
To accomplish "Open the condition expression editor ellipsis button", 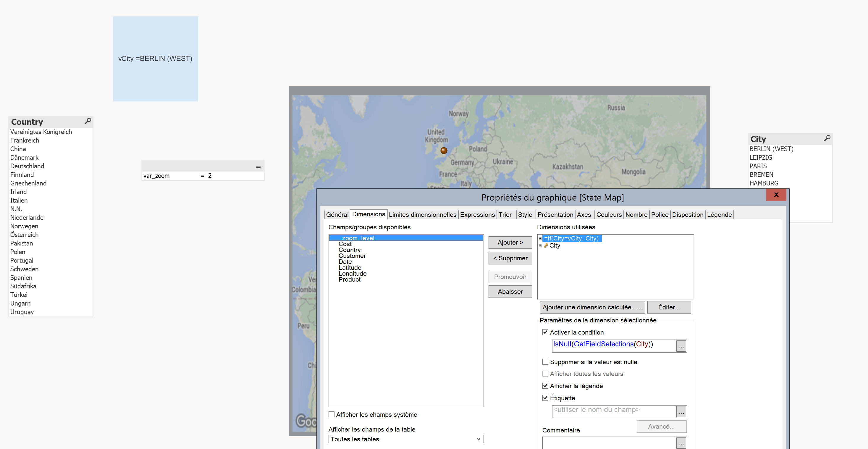I will pos(681,346).
